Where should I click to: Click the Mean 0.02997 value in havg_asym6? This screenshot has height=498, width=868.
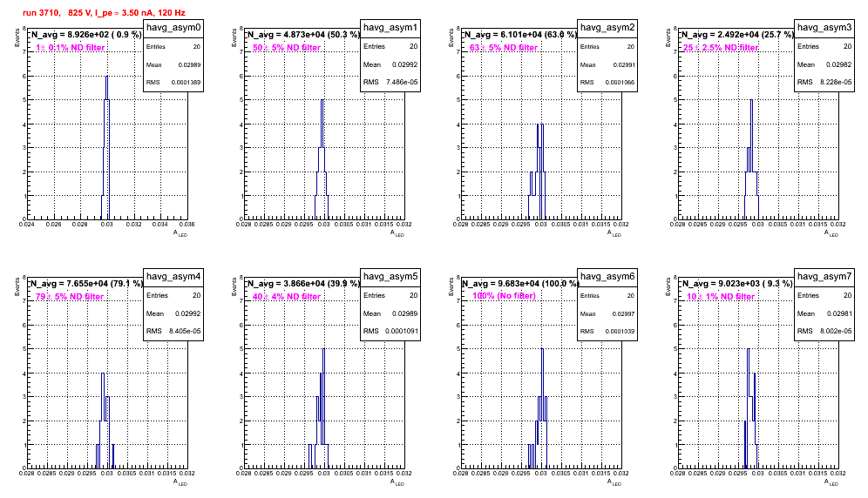623,313
